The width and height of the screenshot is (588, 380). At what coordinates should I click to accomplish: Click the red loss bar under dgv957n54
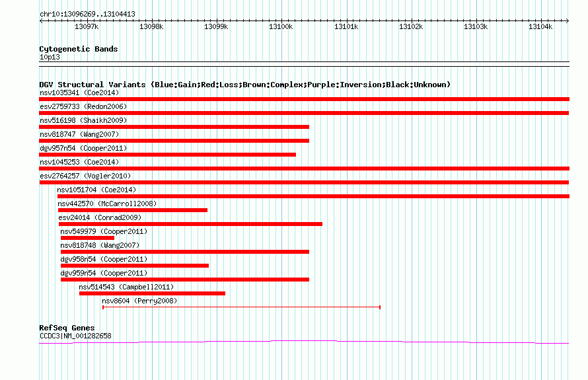point(168,155)
